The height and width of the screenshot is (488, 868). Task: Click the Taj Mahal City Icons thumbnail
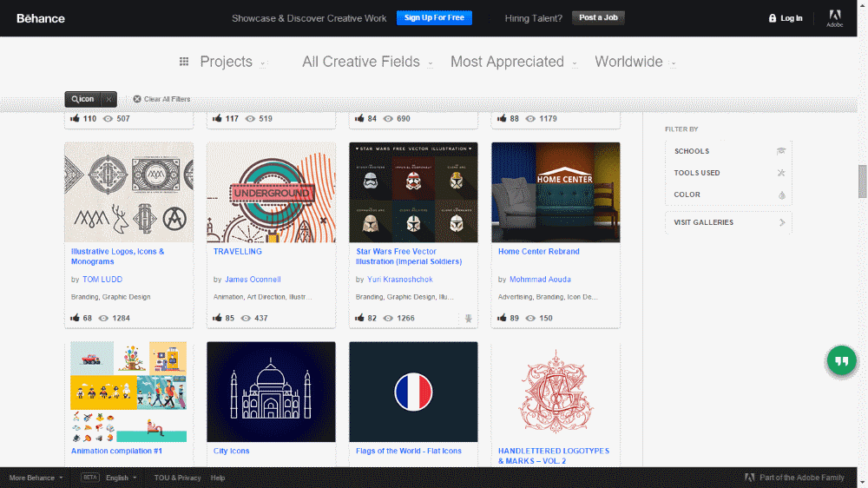(271, 392)
